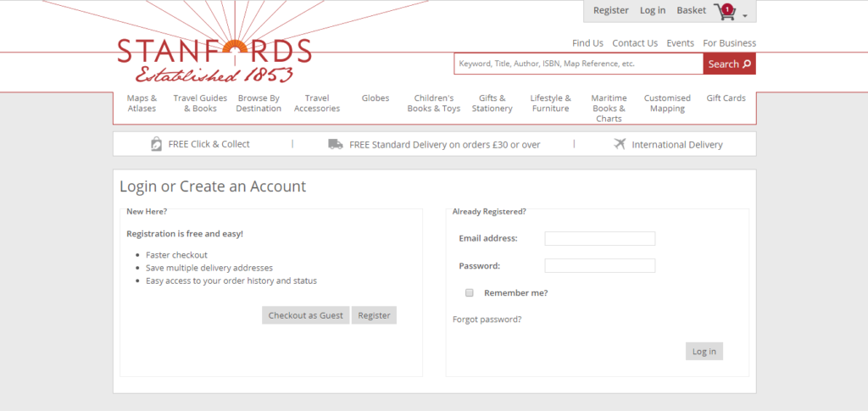868x411 pixels.
Task: Click the FREE Click & Collect text
Action: pyautogui.click(x=209, y=144)
